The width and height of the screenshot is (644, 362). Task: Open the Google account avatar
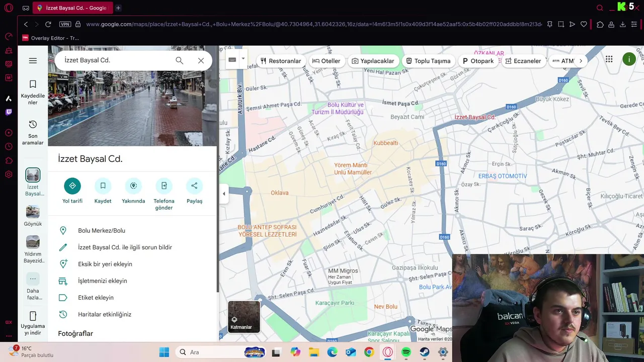click(x=629, y=59)
